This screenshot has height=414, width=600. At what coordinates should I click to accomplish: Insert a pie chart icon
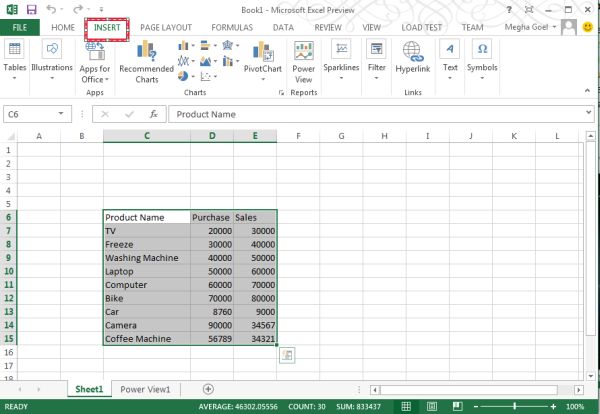[x=183, y=76]
